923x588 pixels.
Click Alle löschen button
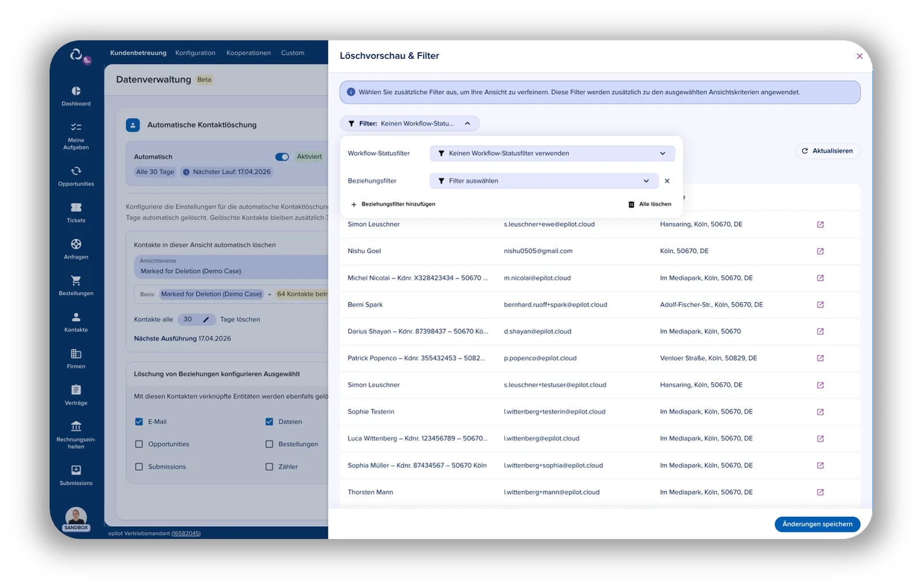coord(650,204)
